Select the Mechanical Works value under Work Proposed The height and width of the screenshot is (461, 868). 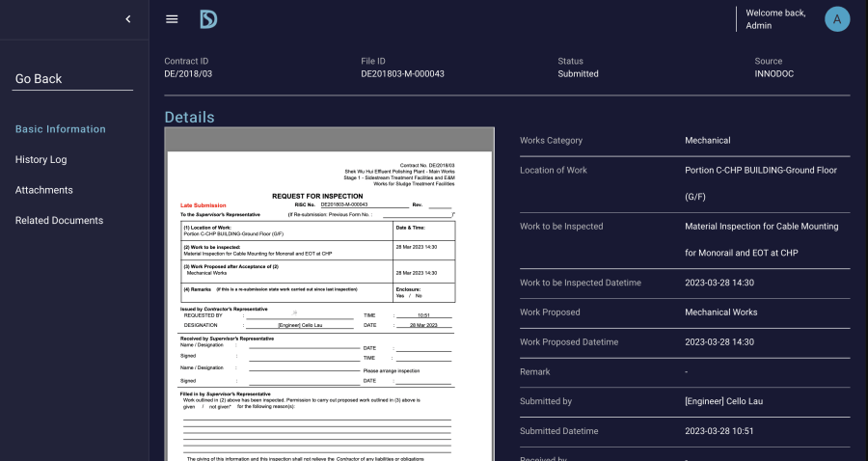click(720, 312)
